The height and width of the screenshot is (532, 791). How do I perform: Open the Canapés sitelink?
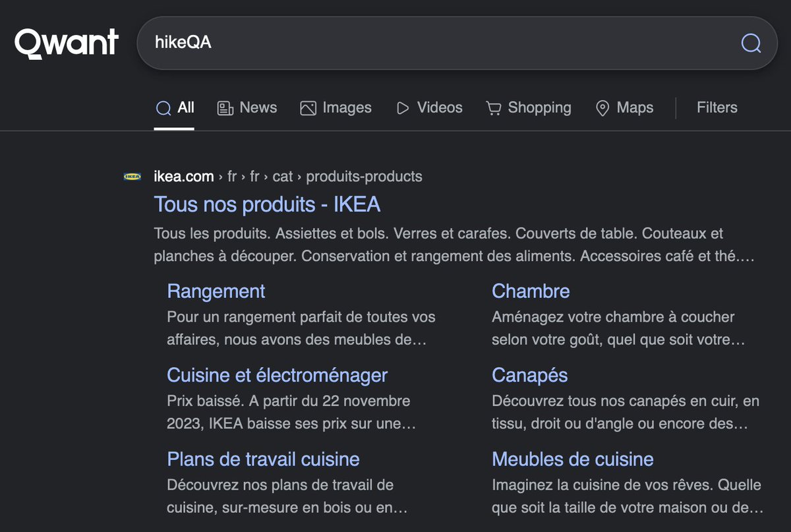pos(529,376)
